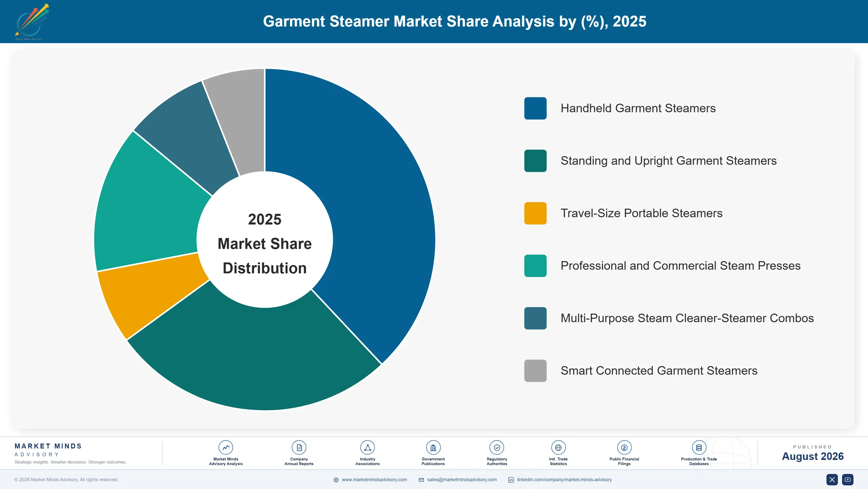Click the 'August 2026' published date
The width and height of the screenshot is (868, 489).
coord(812,456)
